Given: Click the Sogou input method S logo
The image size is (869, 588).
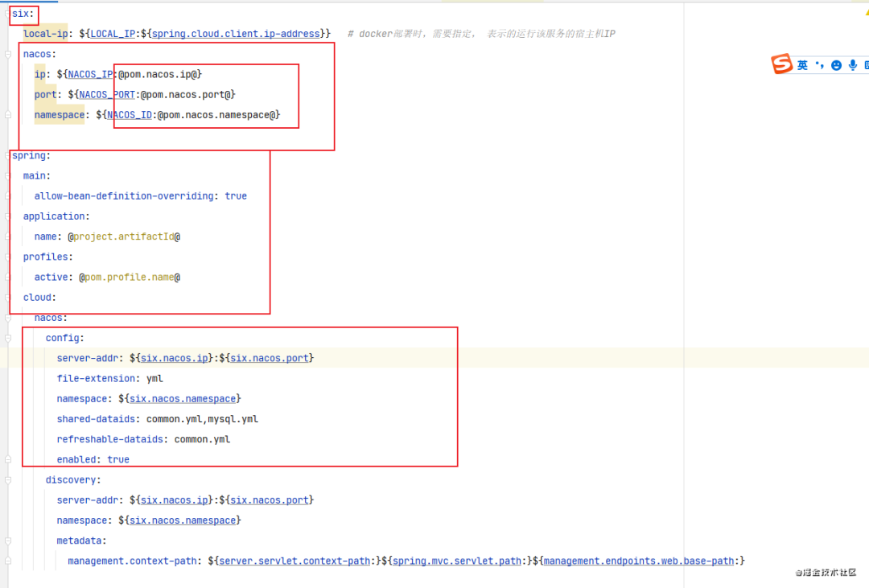Looking at the screenshot, I should pyautogui.click(x=782, y=64).
